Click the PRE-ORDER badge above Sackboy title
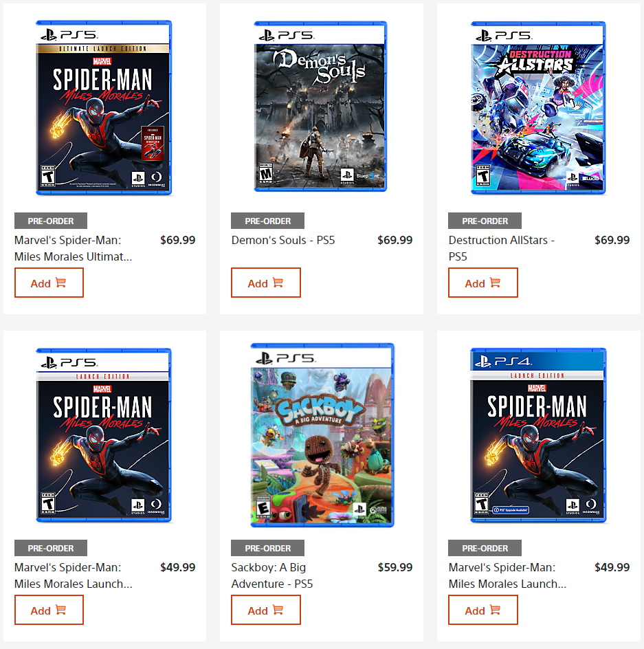 (x=267, y=548)
